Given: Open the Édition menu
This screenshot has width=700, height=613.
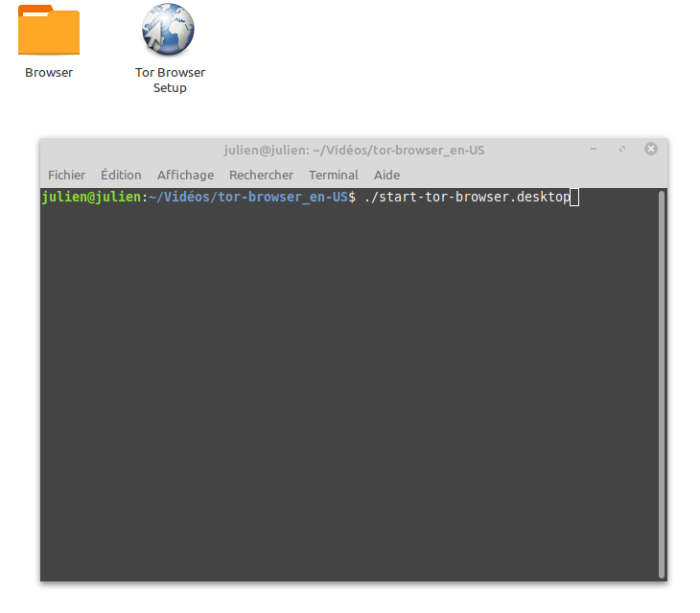Looking at the screenshot, I should coord(121,175).
